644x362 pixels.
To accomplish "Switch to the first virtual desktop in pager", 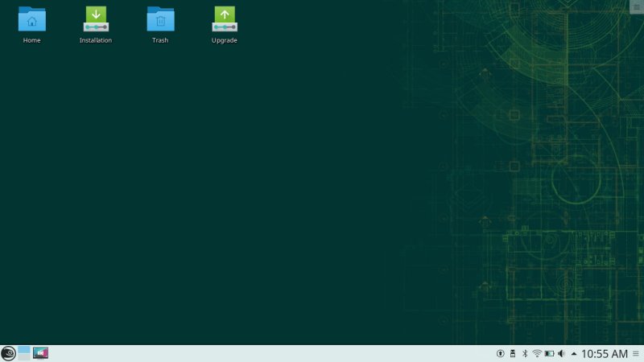I will click(24, 350).
